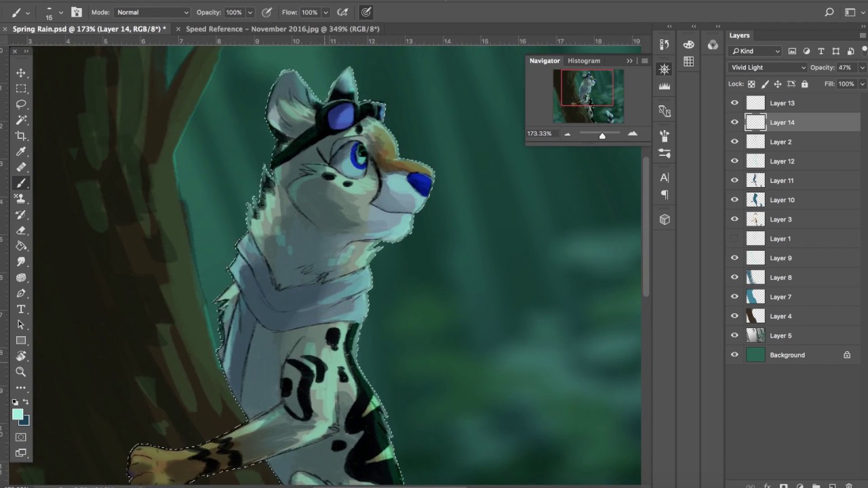Show hidden Layer 1 visibility box
Viewport: 868px width, 488px height.
[x=734, y=239]
